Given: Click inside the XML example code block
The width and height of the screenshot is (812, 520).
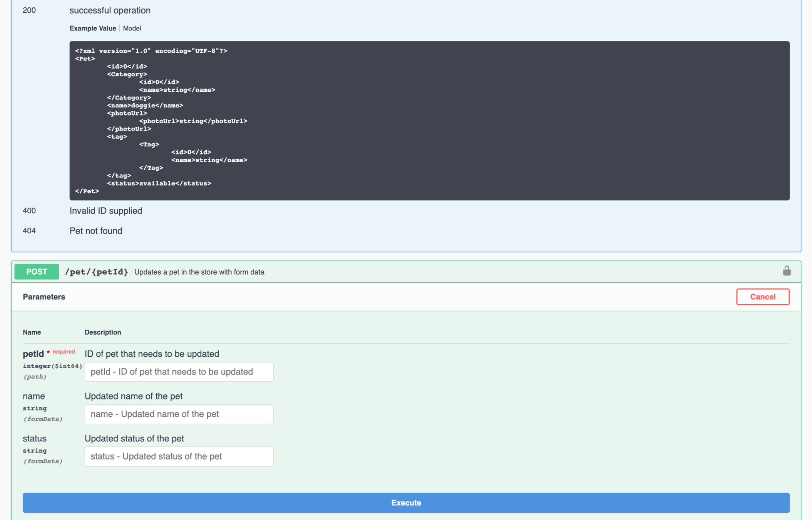Looking at the screenshot, I should [429, 121].
